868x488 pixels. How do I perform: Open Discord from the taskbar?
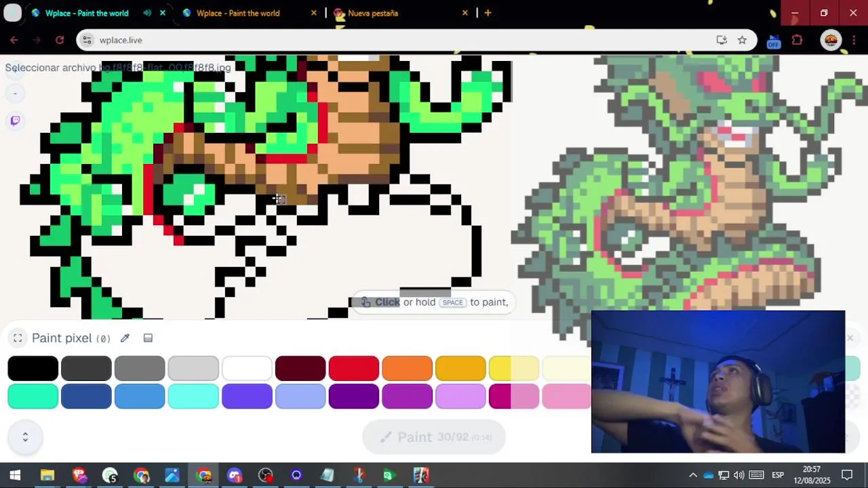point(235,475)
